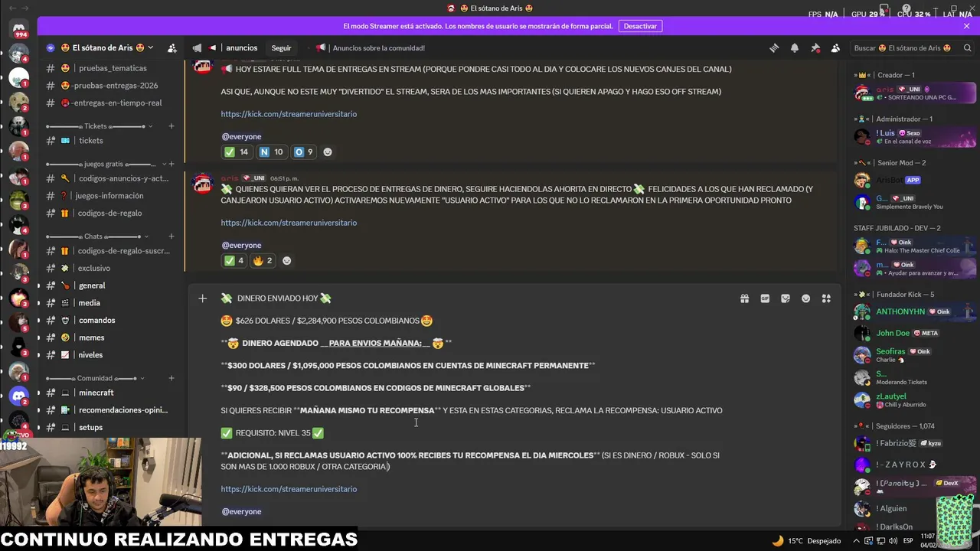Click the gift icon in message bar

click(744, 298)
